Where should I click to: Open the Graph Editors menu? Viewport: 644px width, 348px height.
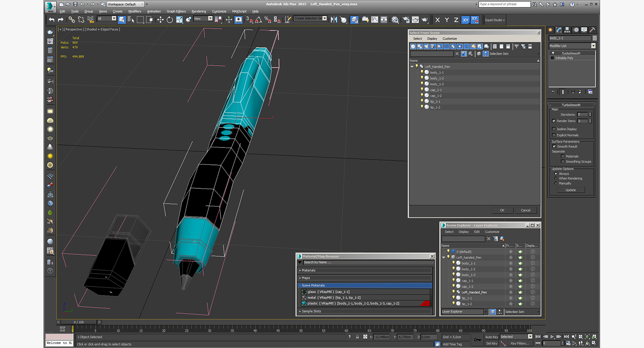click(x=176, y=11)
